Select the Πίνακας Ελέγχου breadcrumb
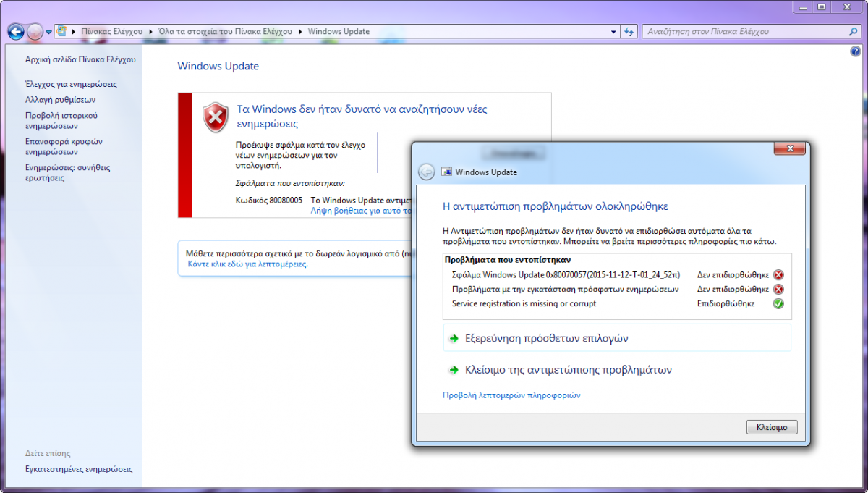The image size is (868, 493). pos(112,32)
